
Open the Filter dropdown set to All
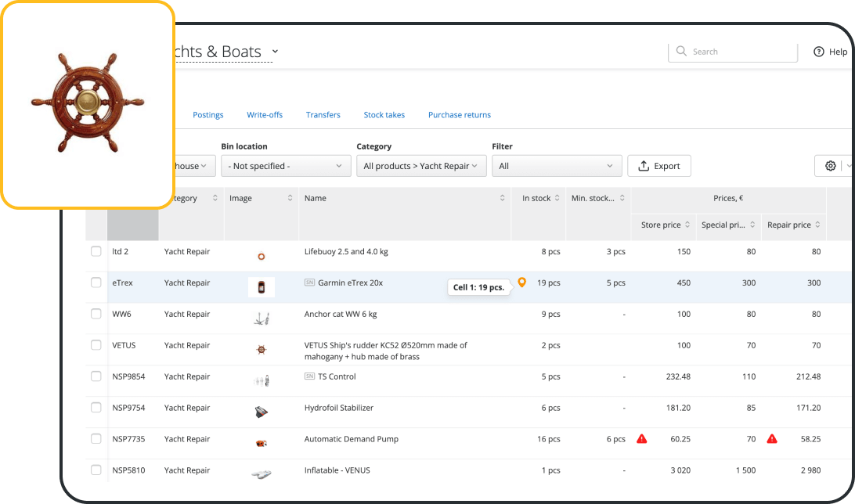(556, 166)
